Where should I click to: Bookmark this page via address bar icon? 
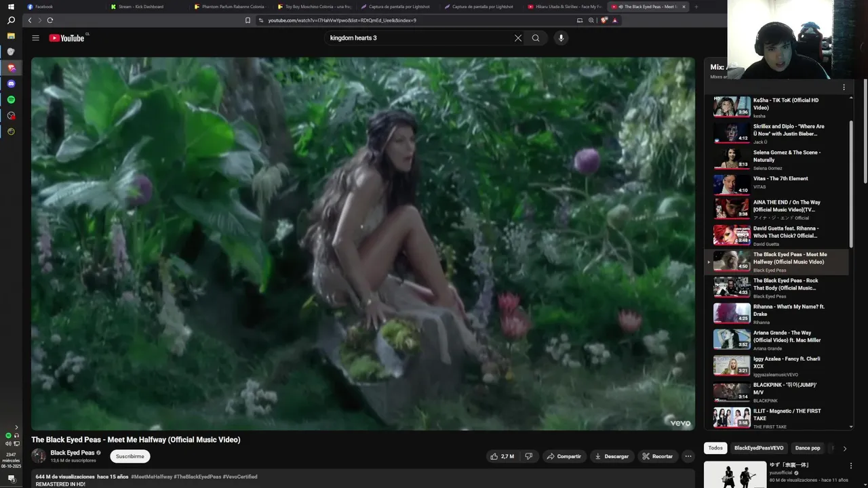click(x=248, y=20)
